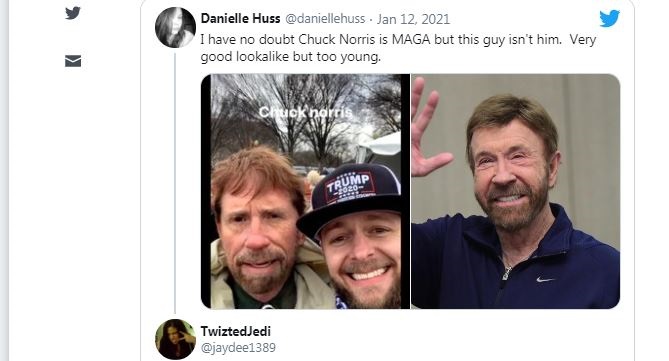Open the Jan 12, 2021 timestamp
Screen dimensions: 669x361
[413, 19]
